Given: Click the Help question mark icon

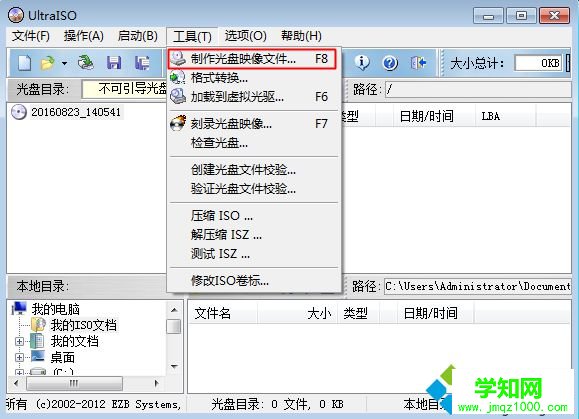Looking at the screenshot, I should (390, 63).
